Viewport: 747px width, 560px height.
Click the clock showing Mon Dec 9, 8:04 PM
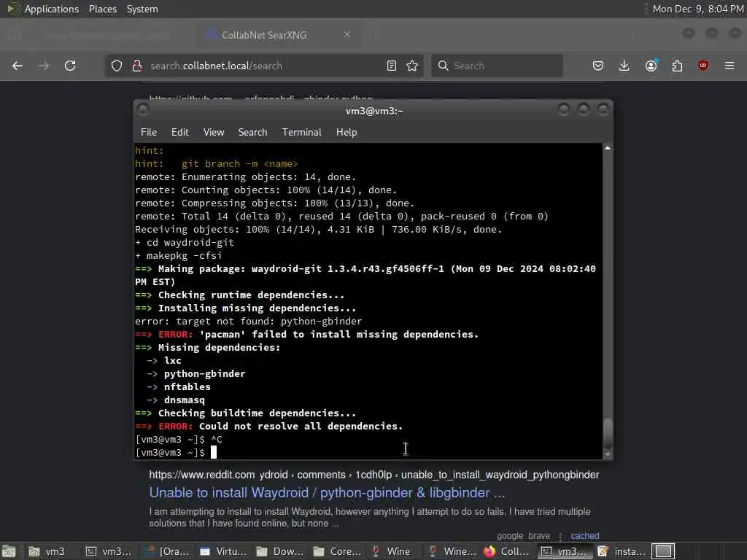pos(698,9)
